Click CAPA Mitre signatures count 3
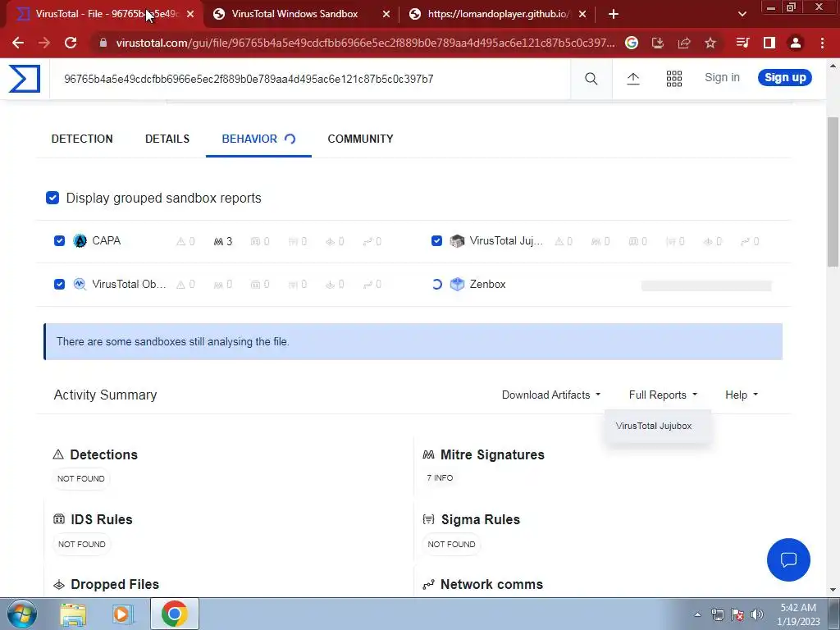This screenshot has width=840, height=630. point(223,242)
